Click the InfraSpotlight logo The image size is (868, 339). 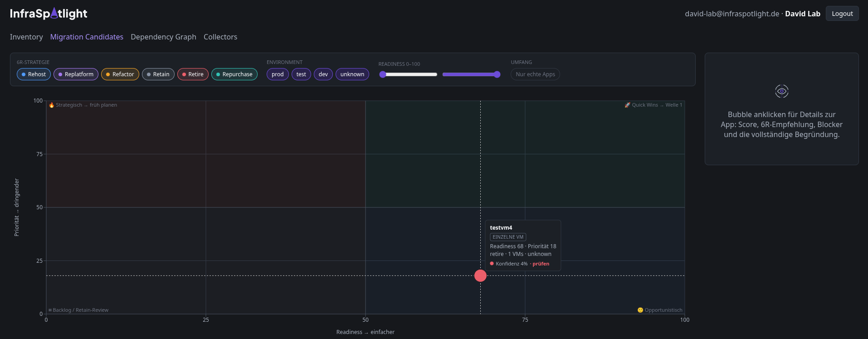tap(49, 14)
